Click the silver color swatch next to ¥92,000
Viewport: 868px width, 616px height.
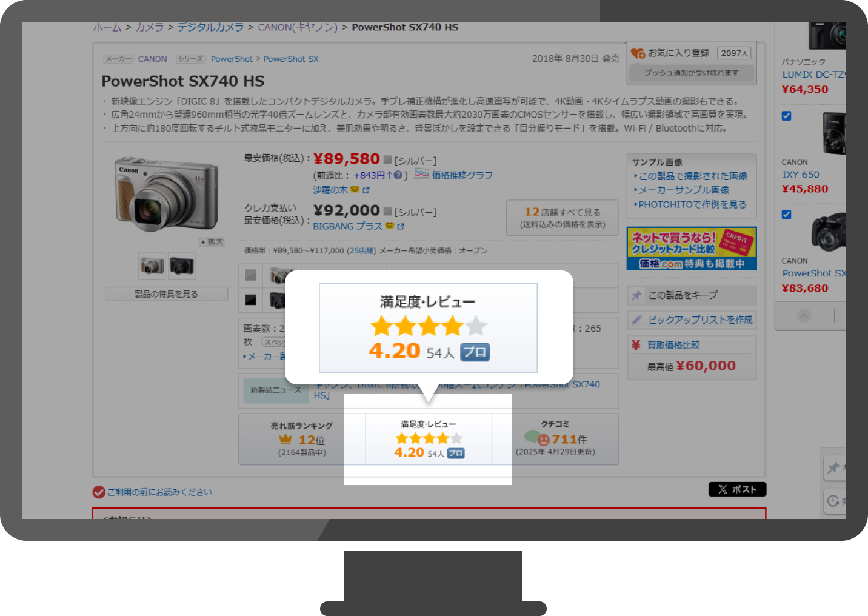388,212
